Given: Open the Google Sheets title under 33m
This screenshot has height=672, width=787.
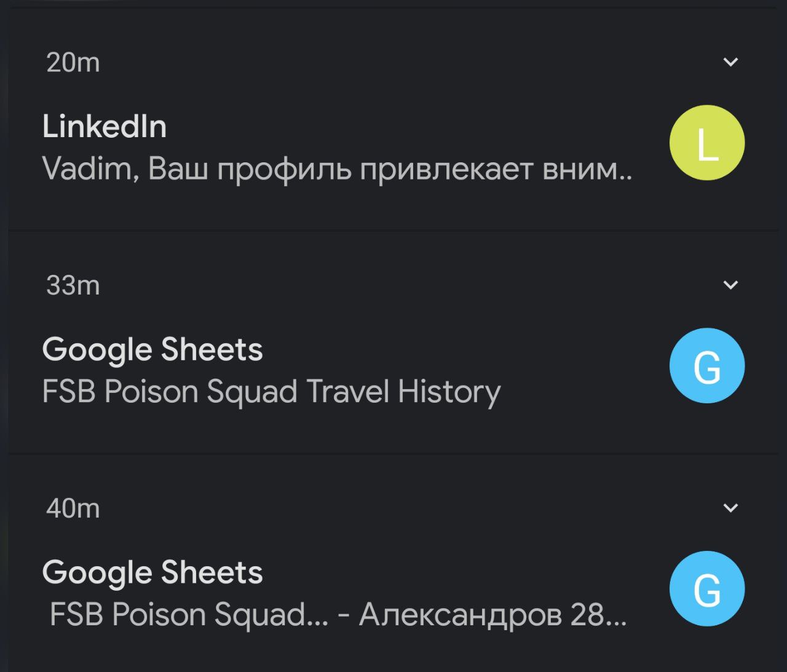Looking at the screenshot, I should click(152, 350).
